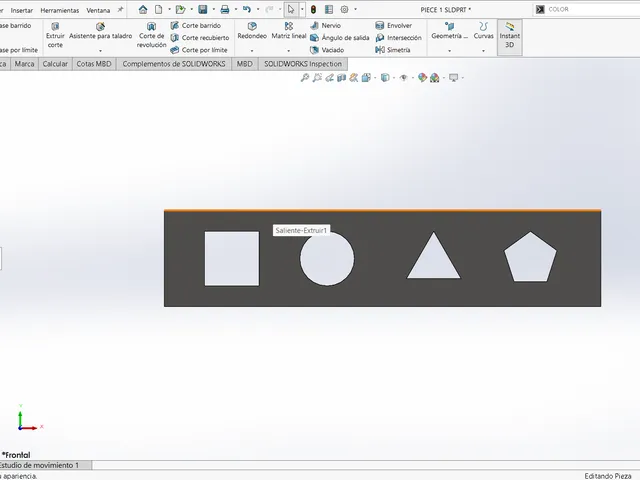Open Edit appearance colored sphere icon

pyautogui.click(x=422, y=78)
